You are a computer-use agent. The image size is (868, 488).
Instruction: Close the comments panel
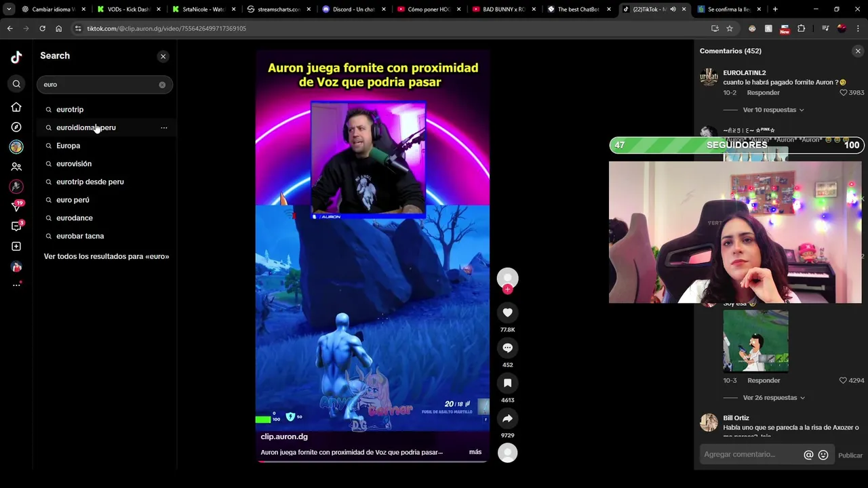[x=858, y=51]
